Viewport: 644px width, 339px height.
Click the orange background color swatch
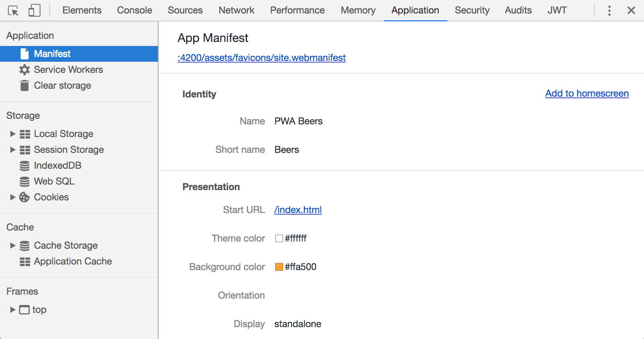[279, 267]
